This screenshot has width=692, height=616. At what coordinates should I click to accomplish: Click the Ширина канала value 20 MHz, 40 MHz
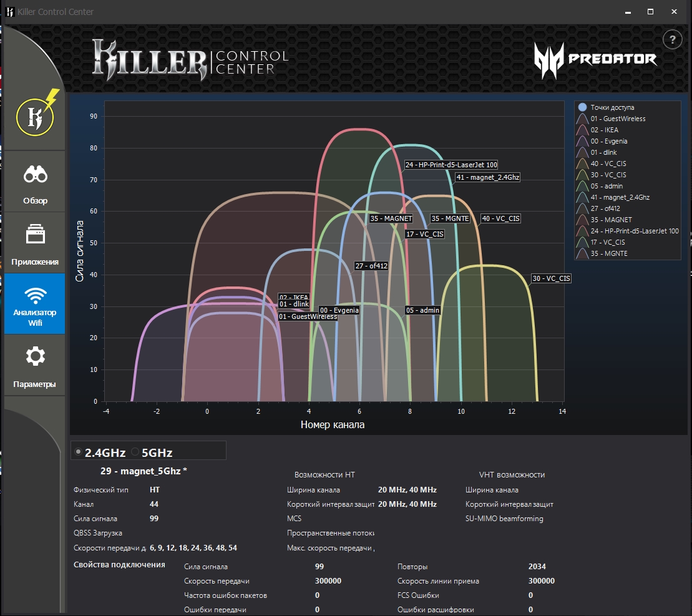(x=407, y=490)
